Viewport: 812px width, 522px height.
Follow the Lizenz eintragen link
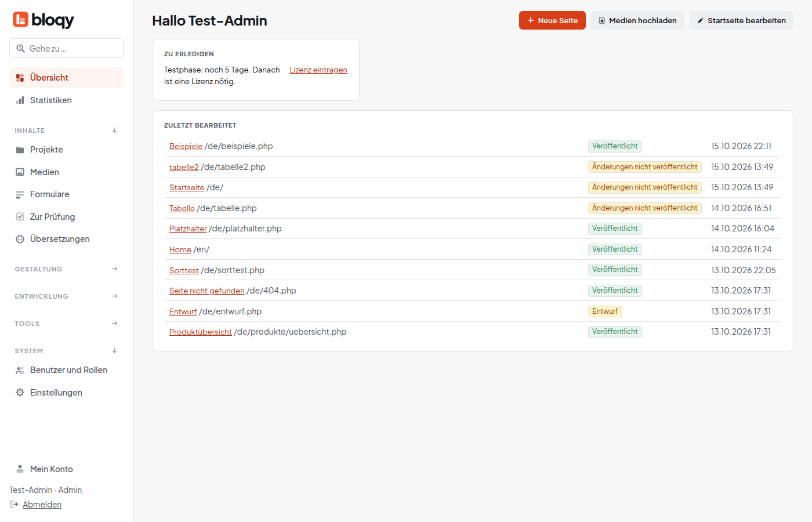(318, 70)
